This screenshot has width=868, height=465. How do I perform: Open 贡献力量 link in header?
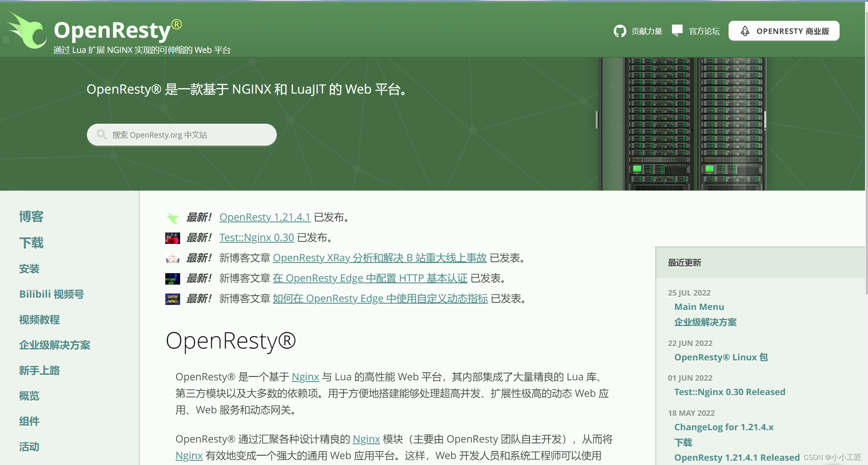tap(647, 31)
